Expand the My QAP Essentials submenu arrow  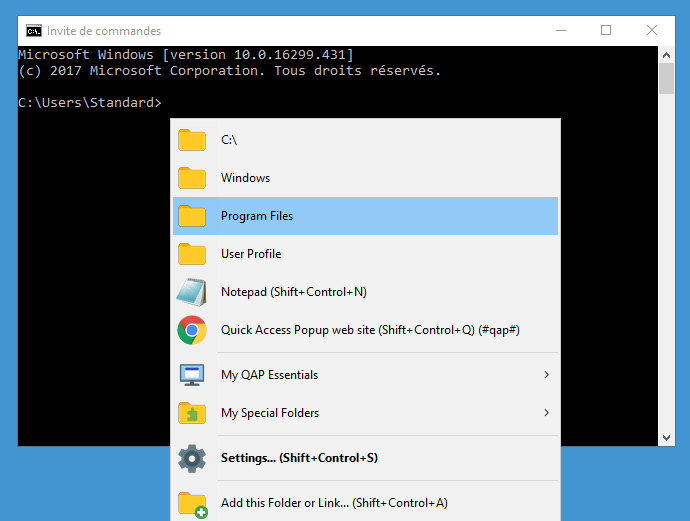(547, 374)
